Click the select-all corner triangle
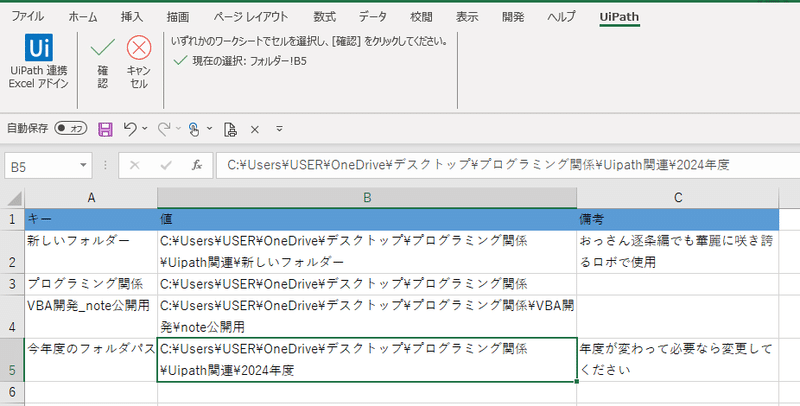 click(14, 197)
